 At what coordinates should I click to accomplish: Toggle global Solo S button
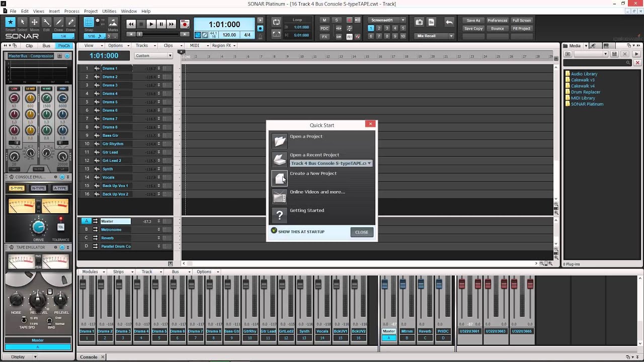click(x=337, y=20)
